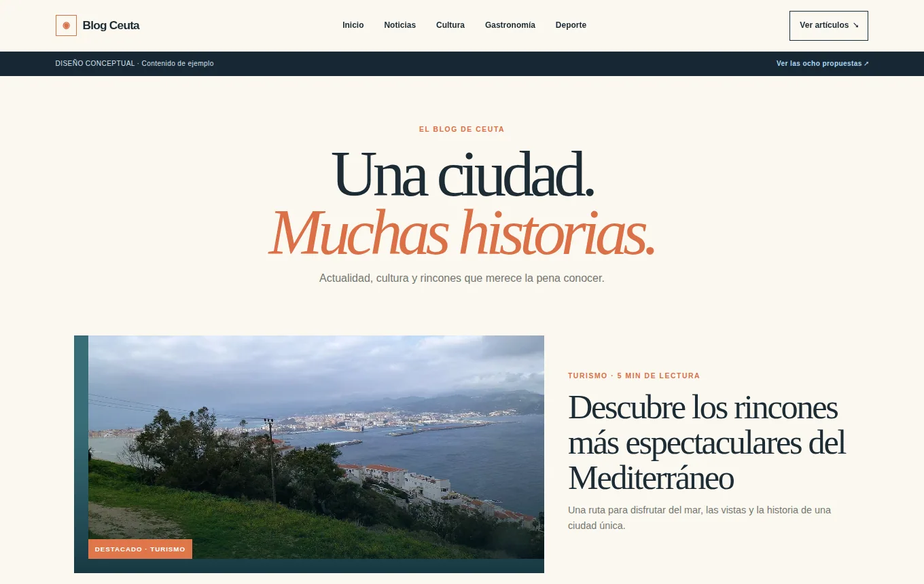This screenshot has height=584, width=924.
Task: Click the El Blog de Ceuta eyebrow text
Action: click(x=462, y=129)
